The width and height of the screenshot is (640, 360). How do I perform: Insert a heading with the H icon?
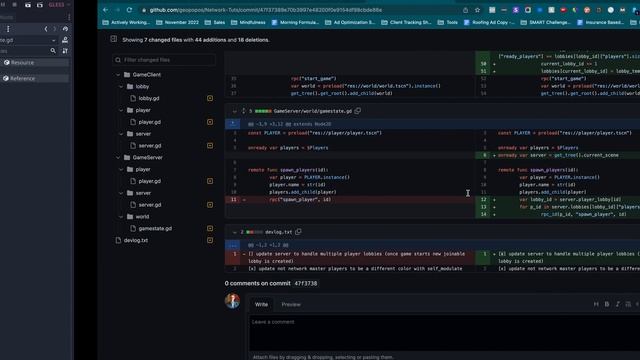click(x=596, y=304)
